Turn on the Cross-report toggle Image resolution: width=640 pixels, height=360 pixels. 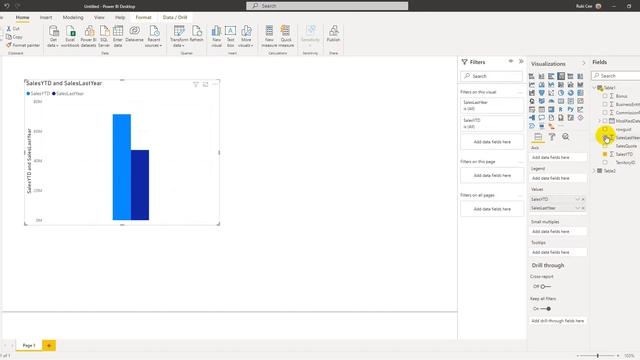tap(545, 287)
